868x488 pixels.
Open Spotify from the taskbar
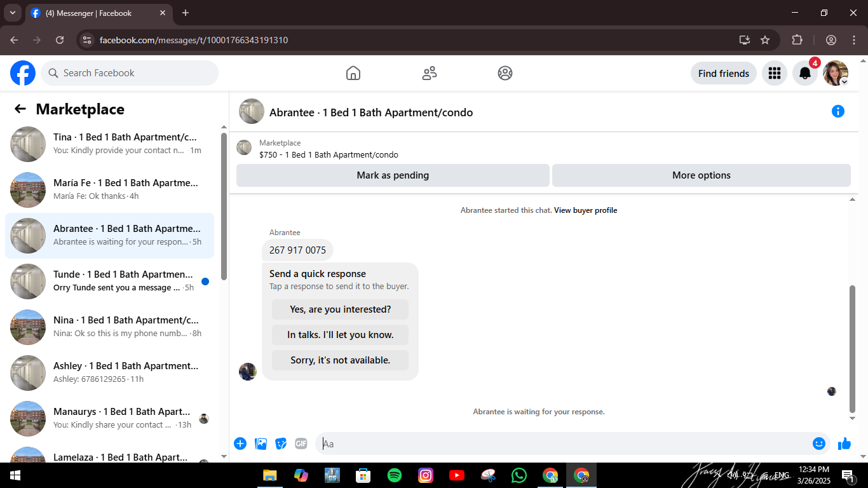tap(395, 475)
